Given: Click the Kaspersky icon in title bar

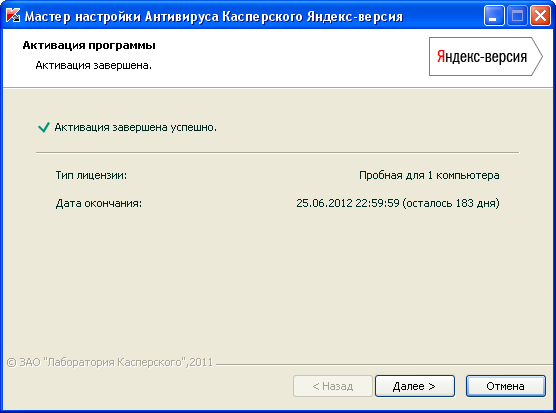Looking at the screenshot, I should click(x=13, y=16).
